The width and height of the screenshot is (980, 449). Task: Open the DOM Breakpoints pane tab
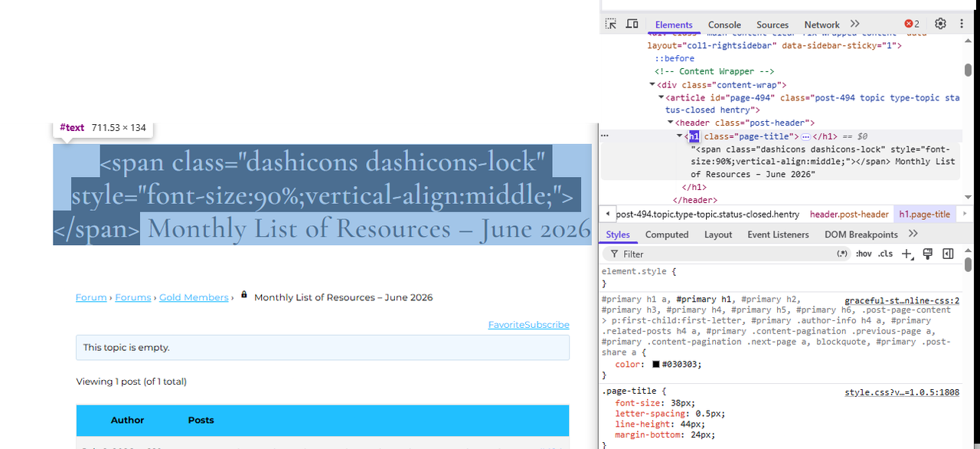coord(861,234)
